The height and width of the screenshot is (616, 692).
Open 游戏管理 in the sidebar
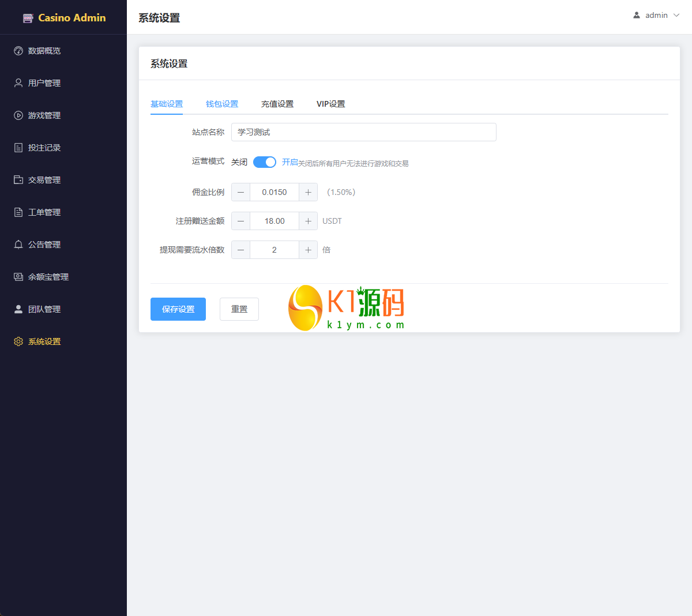coord(63,115)
